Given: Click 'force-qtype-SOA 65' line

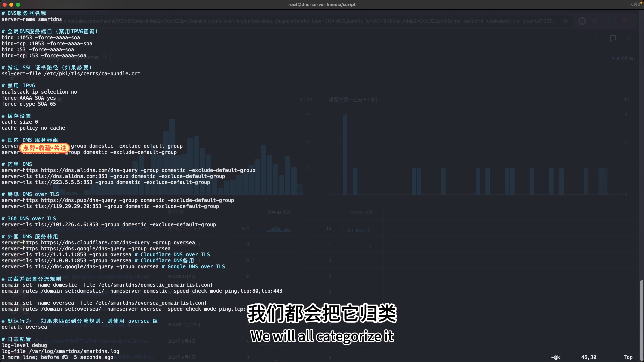Looking at the screenshot, I should tap(29, 104).
